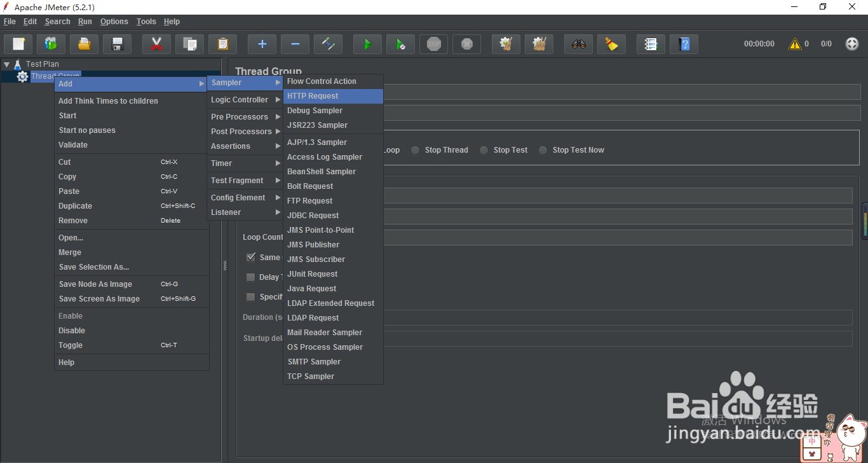Click the New test plan icon
The image size is (868, 463).
coord(18,44)
